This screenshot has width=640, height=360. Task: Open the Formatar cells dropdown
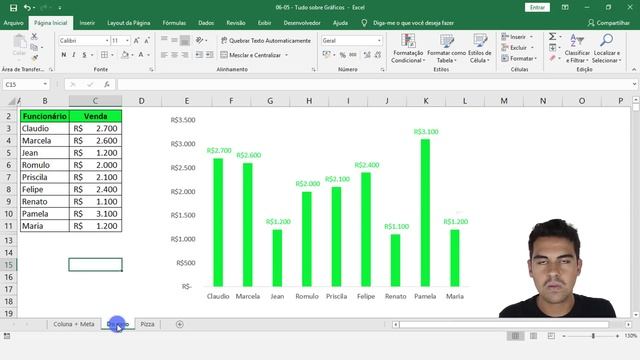(x=536, y=58)
